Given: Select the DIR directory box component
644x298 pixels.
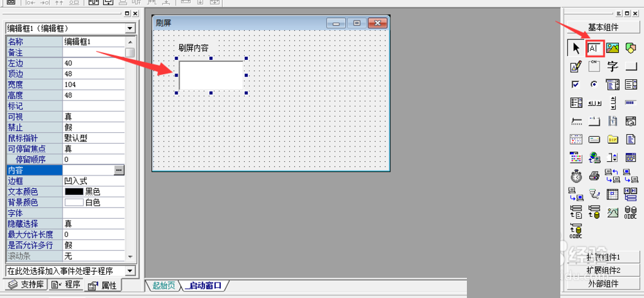Looking at the screenshot, I should [x=612, y=139].
